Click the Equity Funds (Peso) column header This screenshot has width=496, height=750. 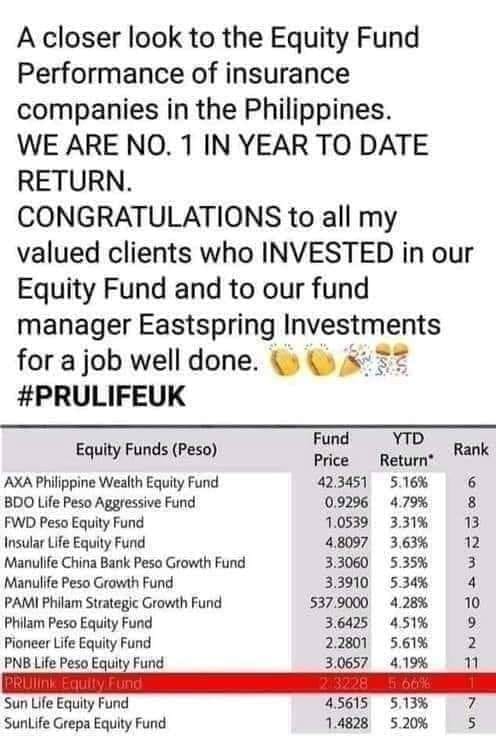pos(146,449)
